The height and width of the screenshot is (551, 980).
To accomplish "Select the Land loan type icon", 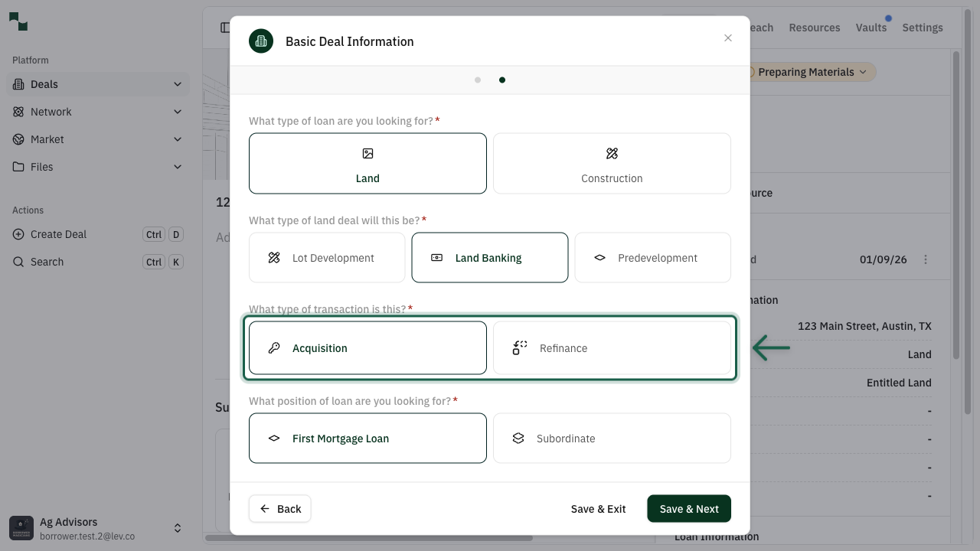I will click(367, 153).
